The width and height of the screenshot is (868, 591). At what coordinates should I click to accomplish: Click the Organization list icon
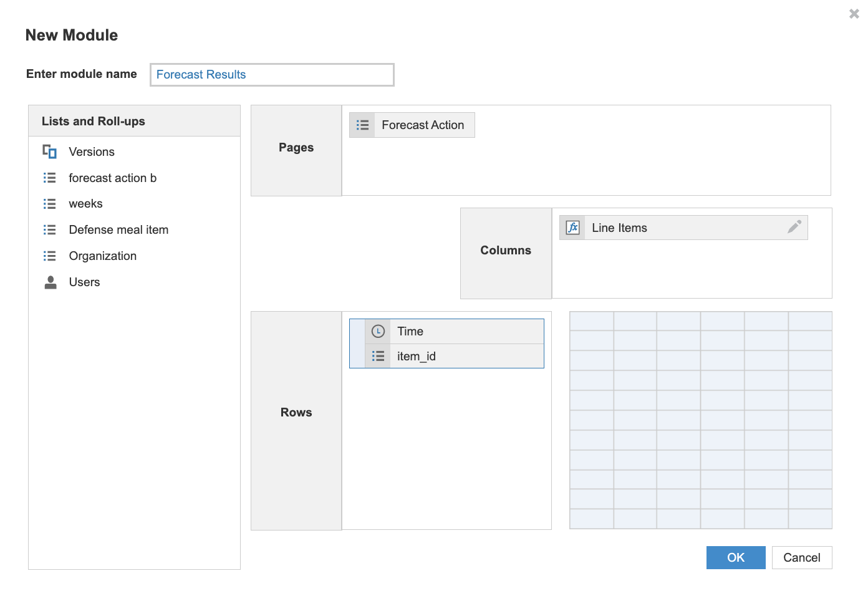[49, 256]
